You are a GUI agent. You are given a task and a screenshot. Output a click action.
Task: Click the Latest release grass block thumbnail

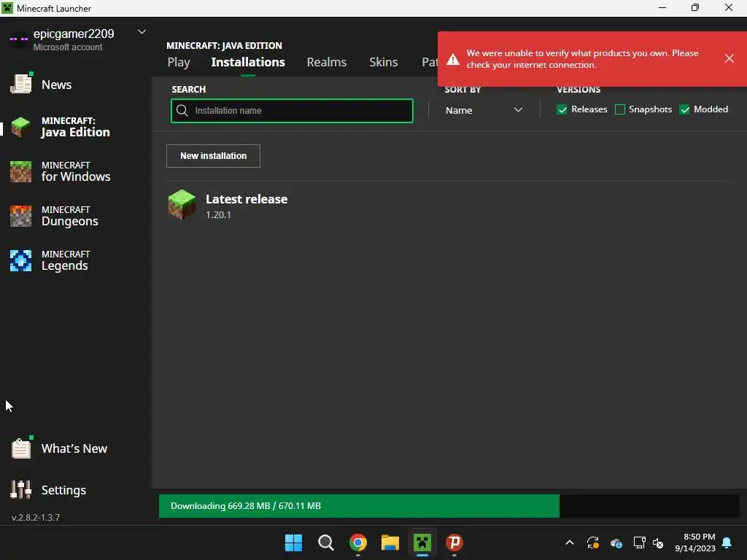[x=182, y=204]
